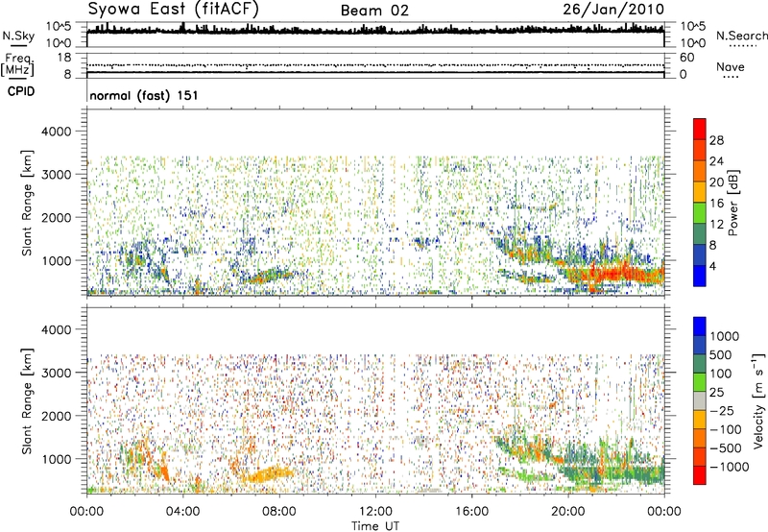The height and width of the screenshot is (532, 768).
Task: Click the red top segment of Power colorbar
Action: click(x=700, y=129)
